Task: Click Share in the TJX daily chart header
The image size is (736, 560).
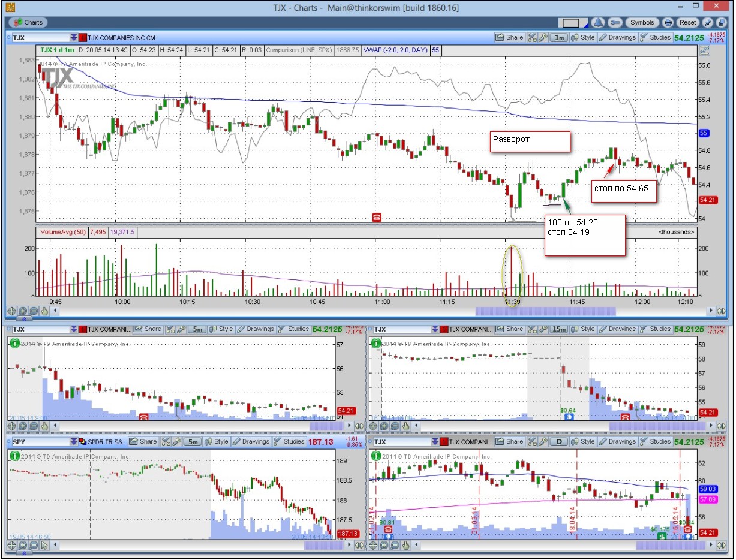Action: [x=509, y=442]
